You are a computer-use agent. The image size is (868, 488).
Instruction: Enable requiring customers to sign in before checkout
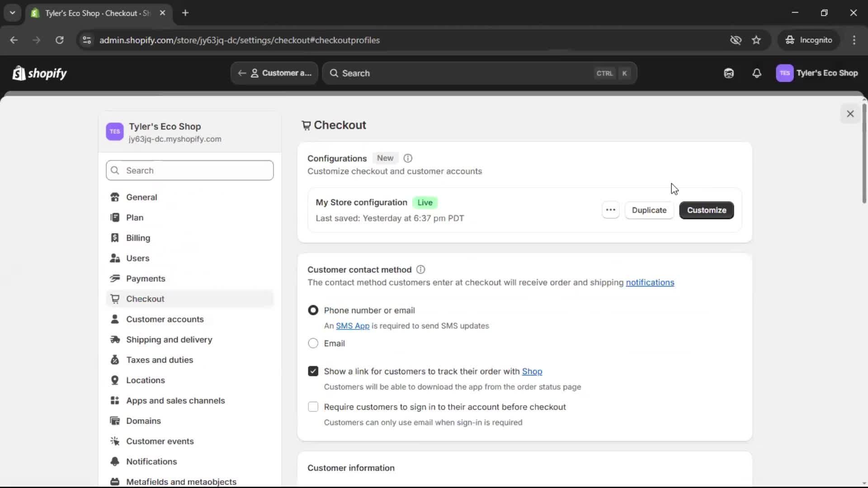[313, 407]
